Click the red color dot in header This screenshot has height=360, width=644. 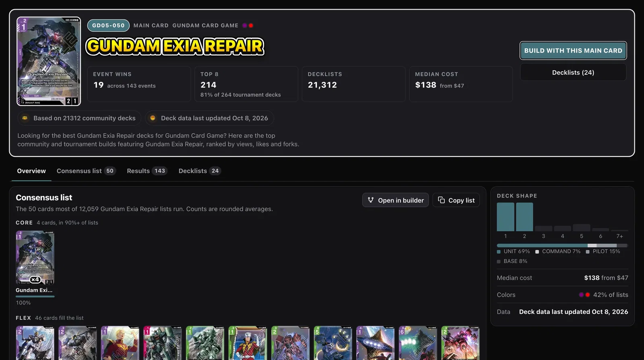(251, 25)
